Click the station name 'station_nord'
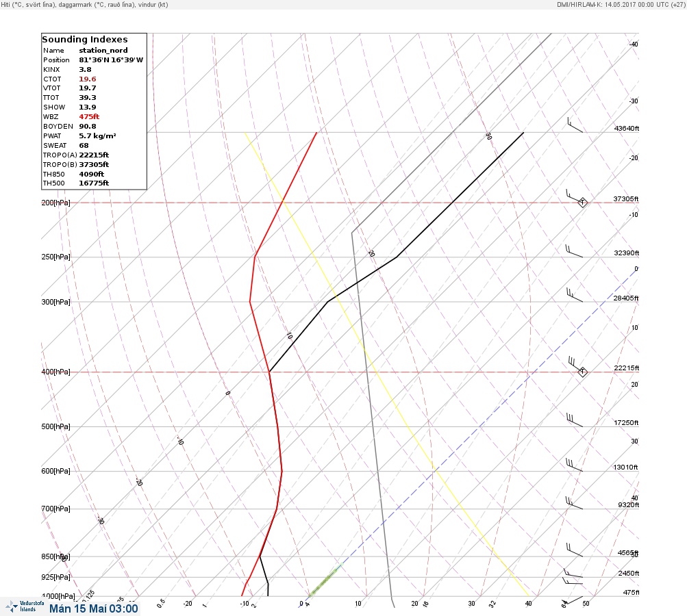This screenshot has width=687, height=616. point(103,51)
